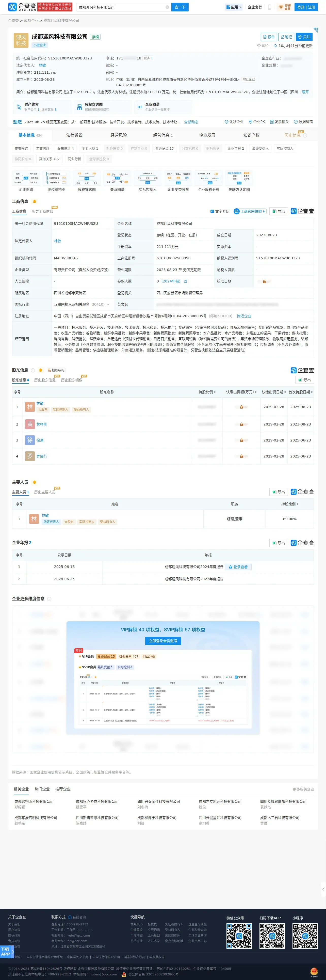Select the 历史股东镜像 sub-tab

(x=72, y=380)
